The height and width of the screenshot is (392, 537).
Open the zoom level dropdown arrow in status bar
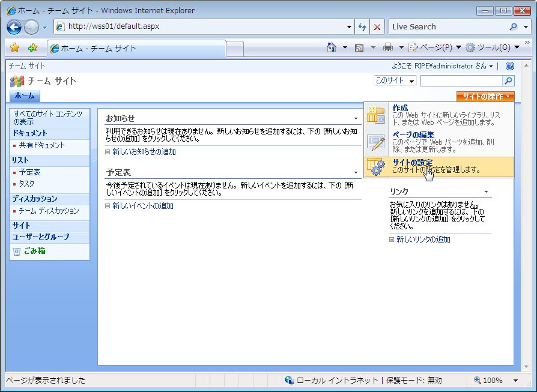515,381
